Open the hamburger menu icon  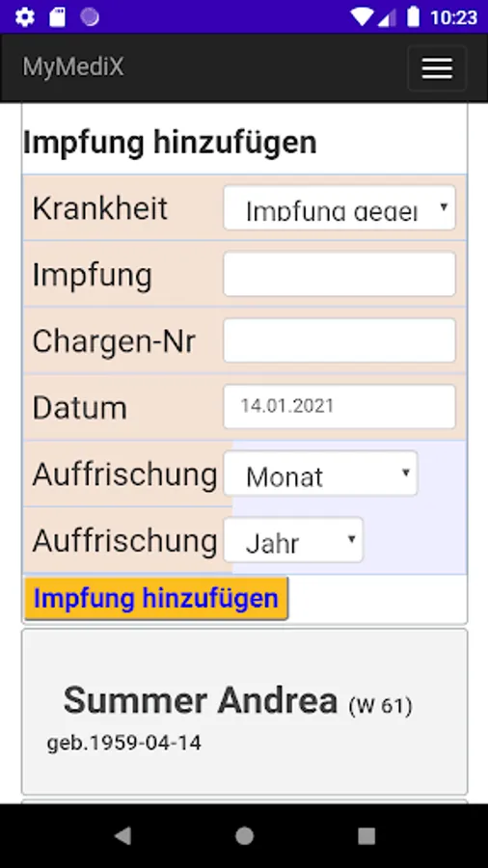437,68
